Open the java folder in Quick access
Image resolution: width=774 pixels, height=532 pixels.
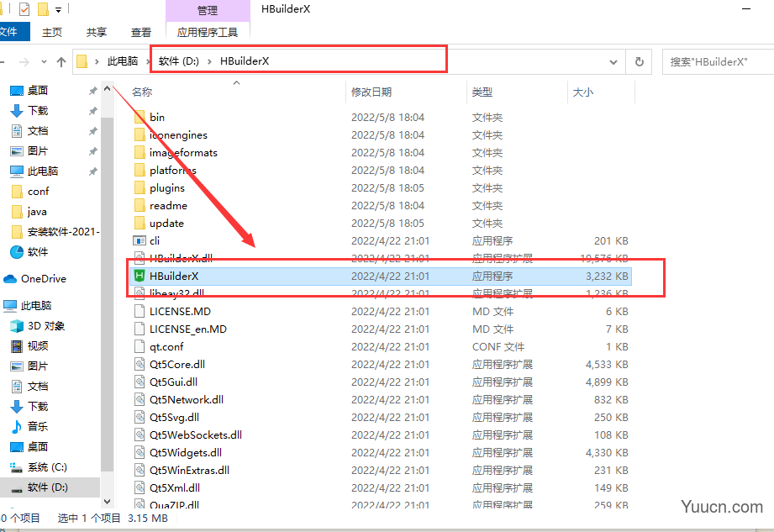(37, 212)
